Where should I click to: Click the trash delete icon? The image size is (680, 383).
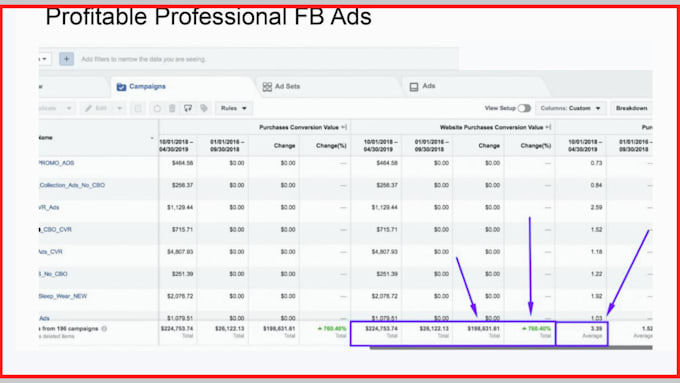(x=172, y=108)
